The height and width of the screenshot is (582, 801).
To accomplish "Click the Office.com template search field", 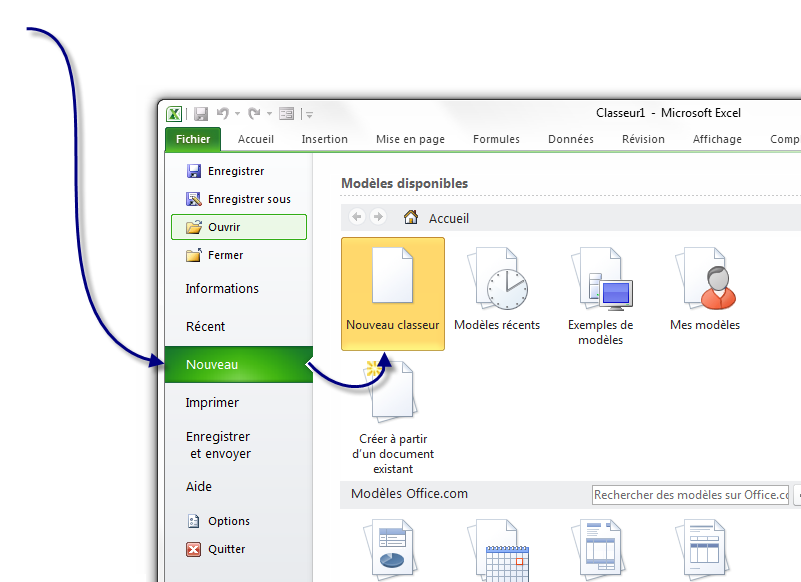I will point(689,495).
